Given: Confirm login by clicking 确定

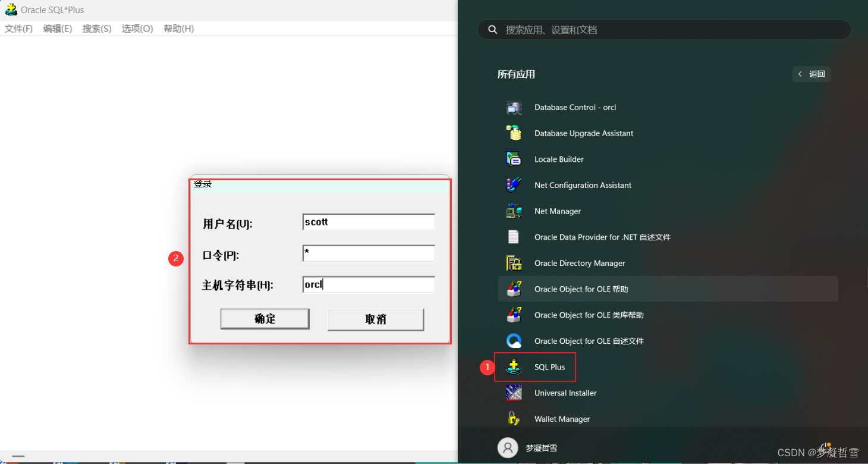Looking at the screenshot, I should (265, 319).
